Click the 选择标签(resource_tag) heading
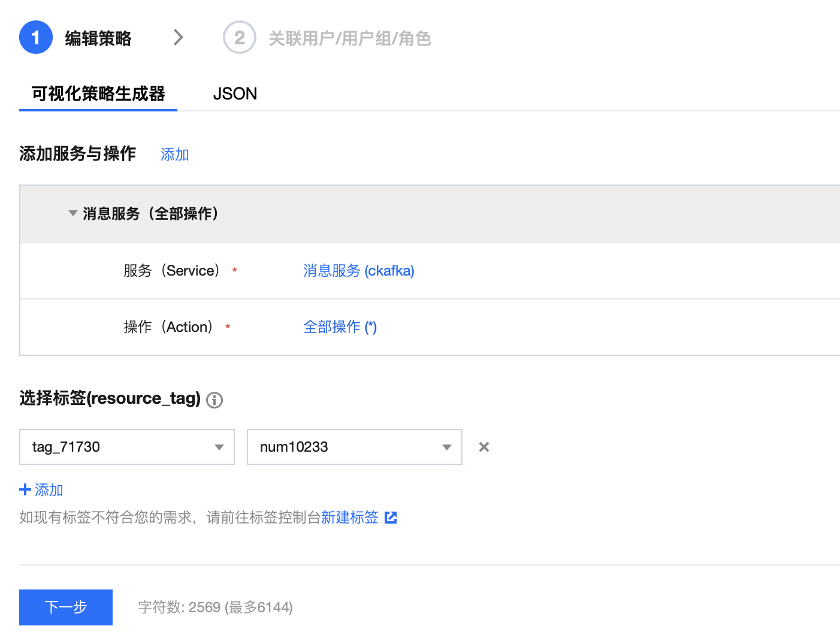 click(110, 398)
